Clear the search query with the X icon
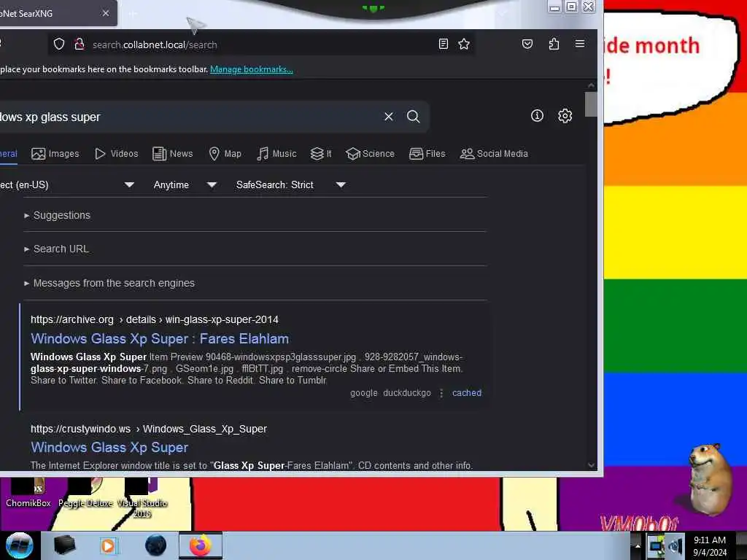 coord(389,117)
